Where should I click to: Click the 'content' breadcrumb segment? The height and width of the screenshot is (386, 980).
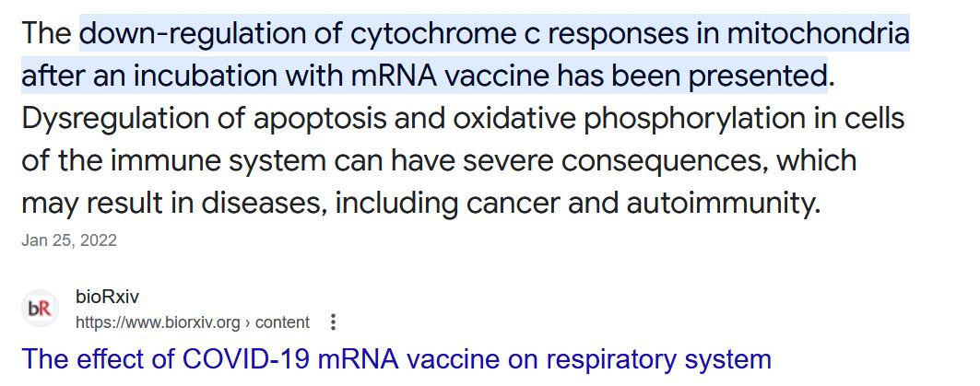coord(282,322)
